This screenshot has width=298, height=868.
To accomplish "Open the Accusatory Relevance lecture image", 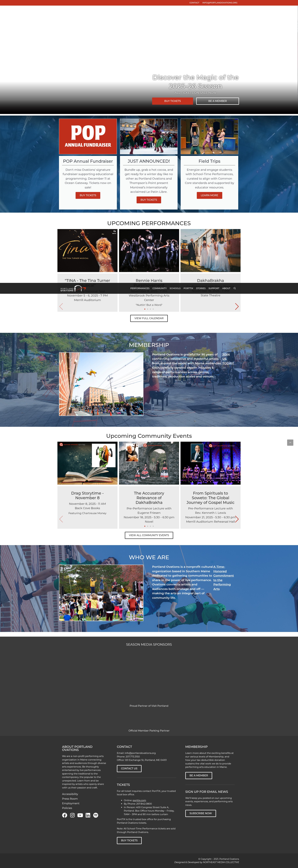I will (x=149, y=463).
